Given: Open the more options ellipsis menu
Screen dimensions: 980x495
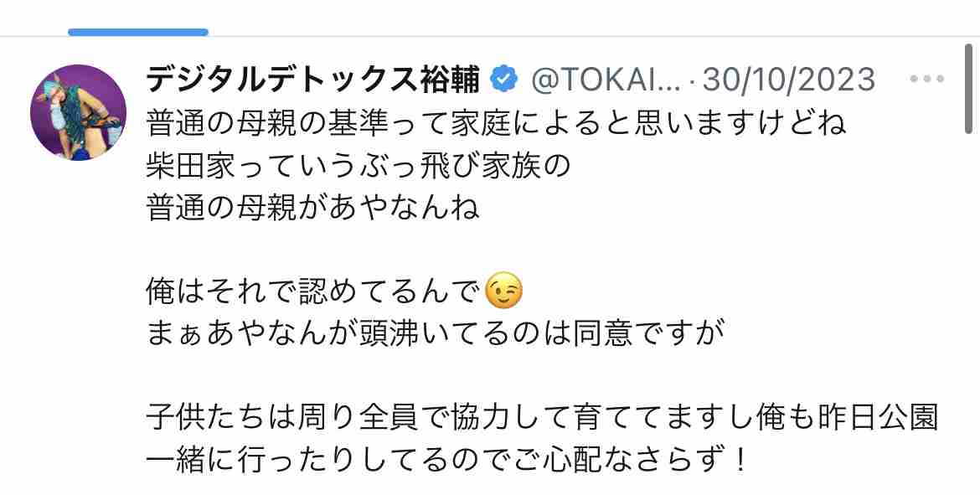Looking at the screenshot, I should [926, 80].
